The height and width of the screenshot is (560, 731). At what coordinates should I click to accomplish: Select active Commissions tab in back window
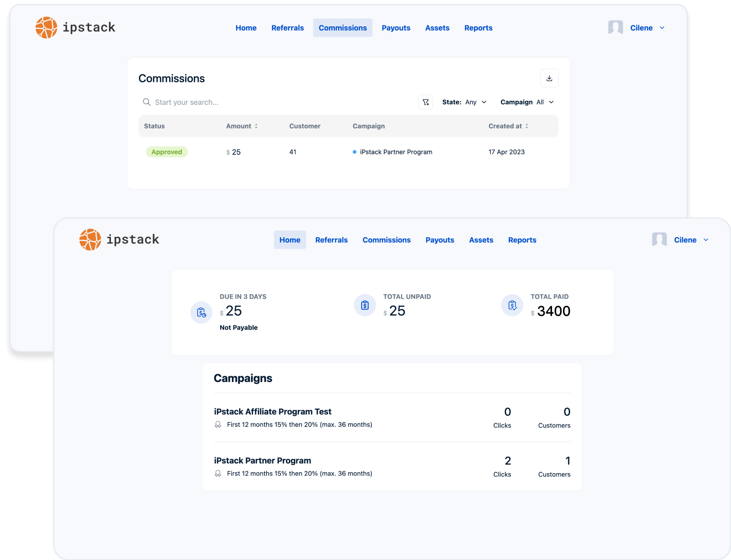[x=343, y=28]
